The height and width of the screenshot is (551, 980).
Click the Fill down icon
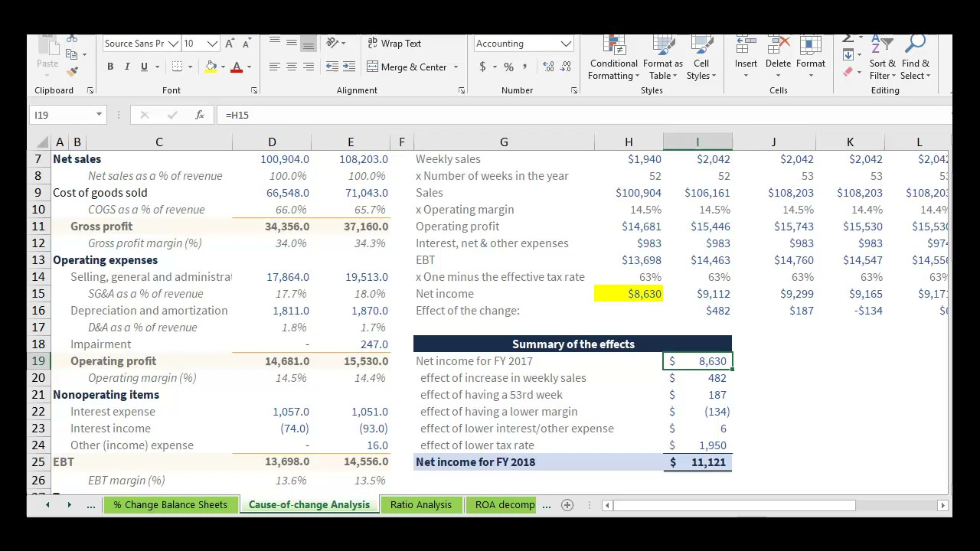(848, 55)
